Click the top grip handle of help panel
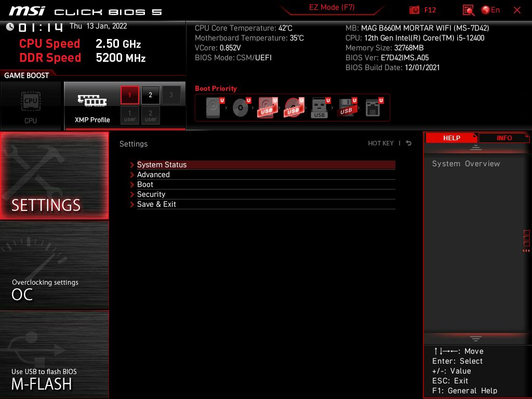 click(x=476, y=148)
